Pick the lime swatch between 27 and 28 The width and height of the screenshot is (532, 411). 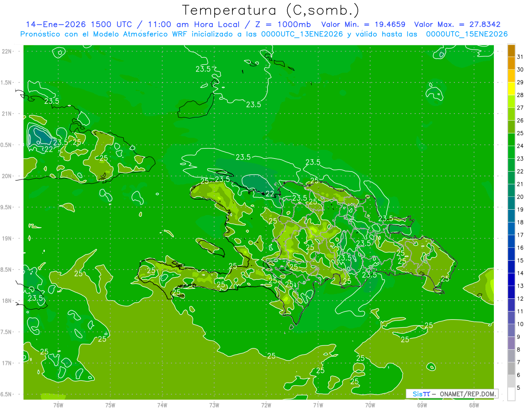(511, 102)
